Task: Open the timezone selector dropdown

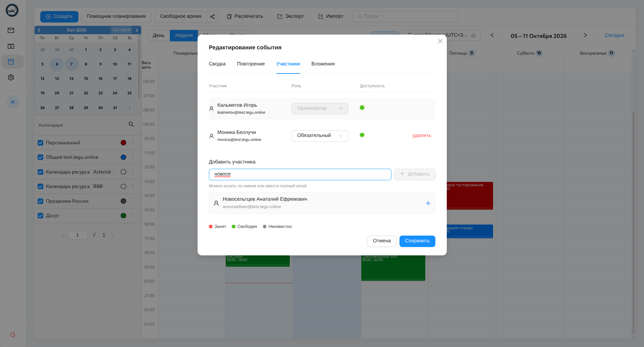Action: (442, 35)
